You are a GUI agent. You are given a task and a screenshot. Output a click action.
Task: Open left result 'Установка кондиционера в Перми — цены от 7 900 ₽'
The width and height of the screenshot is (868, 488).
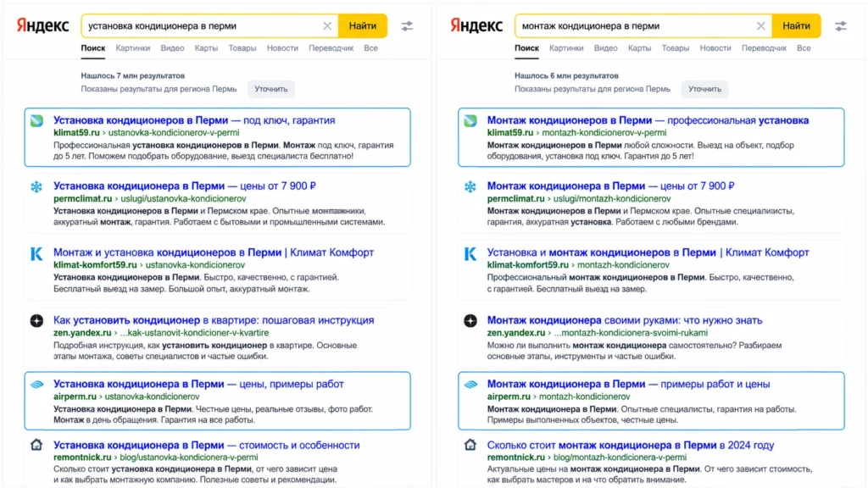[x=184, y=186]
